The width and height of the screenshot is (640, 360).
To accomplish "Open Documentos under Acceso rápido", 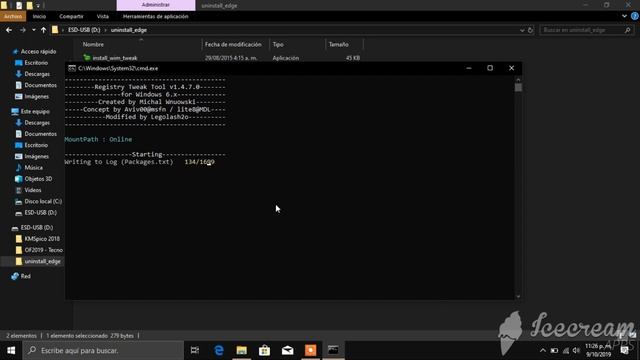I will [40, 85].
